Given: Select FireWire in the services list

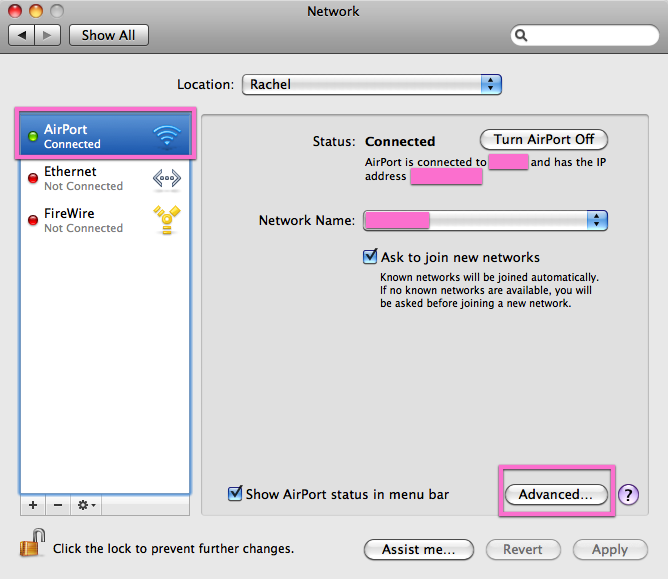Looking at the screenshot, I should 84,220.
